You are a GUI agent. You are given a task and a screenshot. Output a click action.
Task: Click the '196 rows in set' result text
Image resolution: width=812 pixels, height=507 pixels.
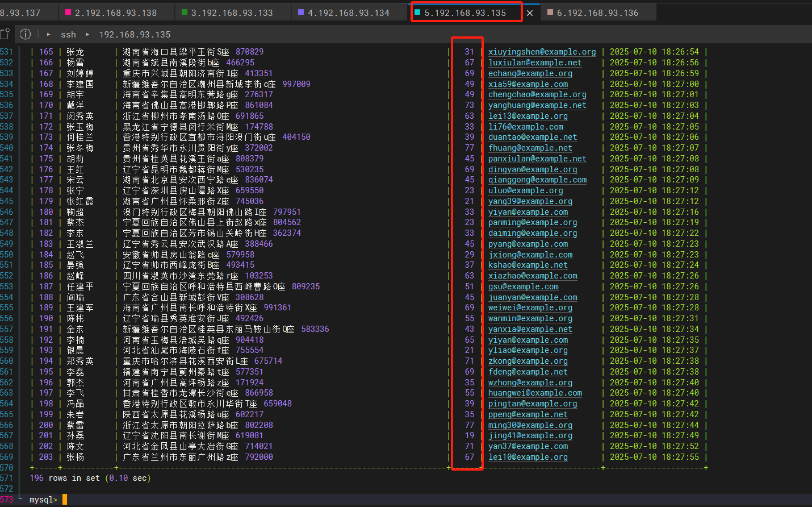click(65, 478)
